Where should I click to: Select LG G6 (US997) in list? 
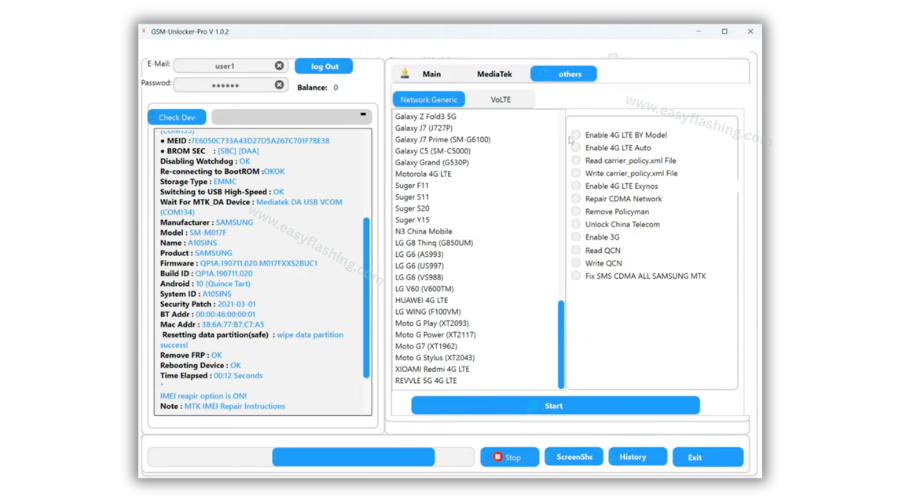coord(419,266)
